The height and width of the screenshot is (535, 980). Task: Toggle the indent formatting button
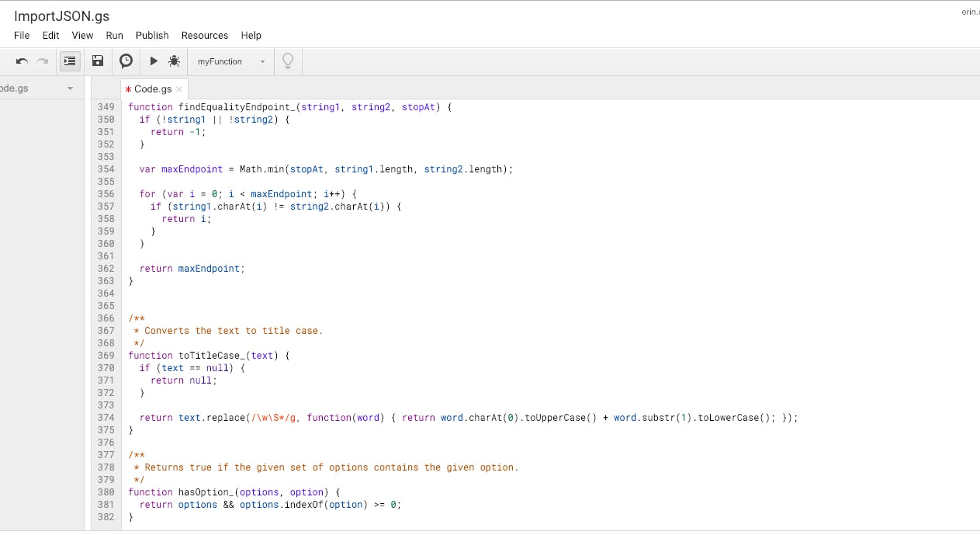71,61
